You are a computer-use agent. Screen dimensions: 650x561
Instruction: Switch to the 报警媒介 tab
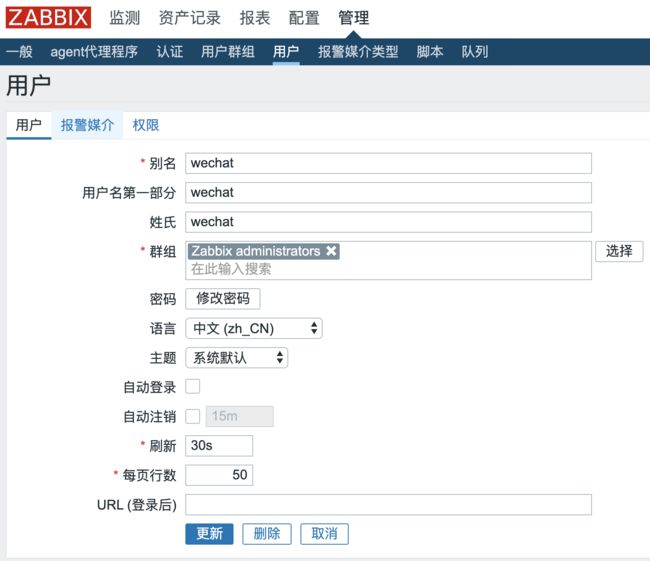click(87, 125)
